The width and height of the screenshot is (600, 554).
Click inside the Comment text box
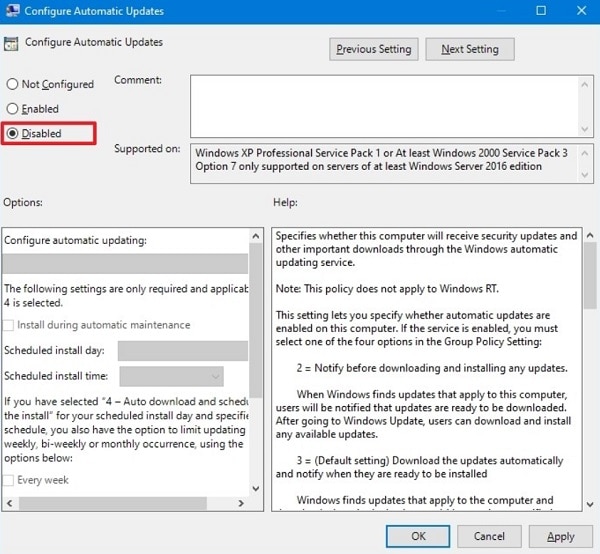click(x=384, y=106)
